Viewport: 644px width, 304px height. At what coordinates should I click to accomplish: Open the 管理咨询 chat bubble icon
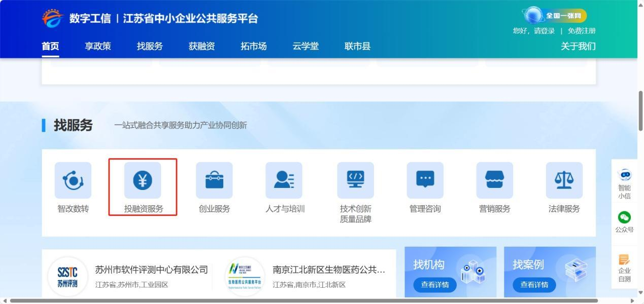pos(425,180)
